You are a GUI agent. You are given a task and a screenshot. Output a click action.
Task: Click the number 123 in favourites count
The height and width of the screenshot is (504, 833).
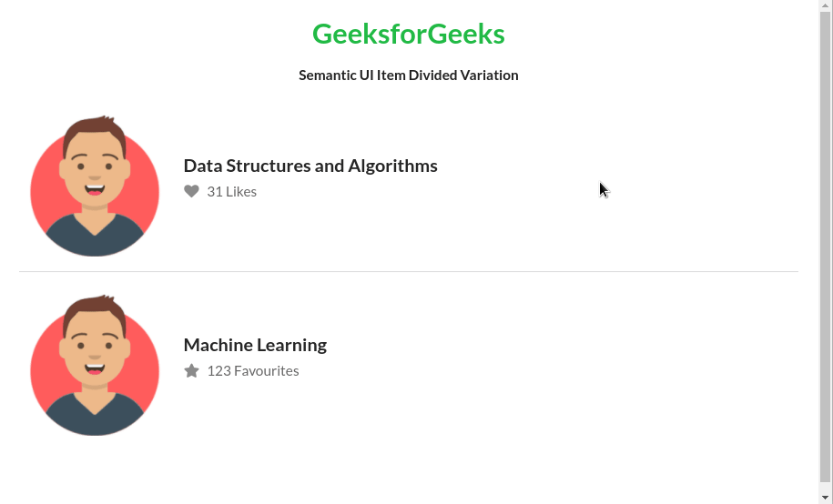tap(218, 371)
